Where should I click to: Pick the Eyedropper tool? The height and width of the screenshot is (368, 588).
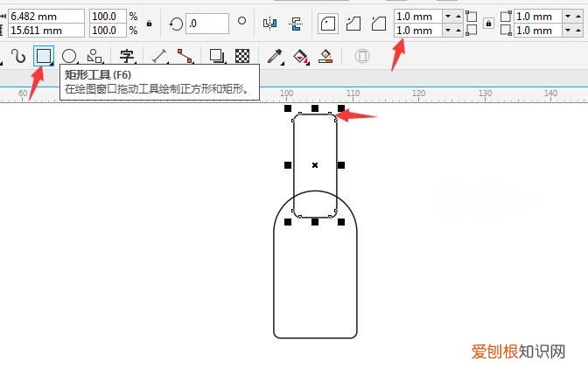[274, 57]
